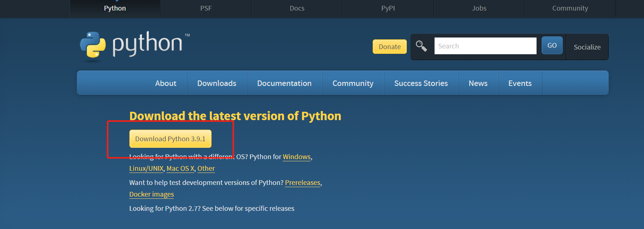Open the News navigation menu
The height and width of the screenshot is (229, 644).
point(478,83)
